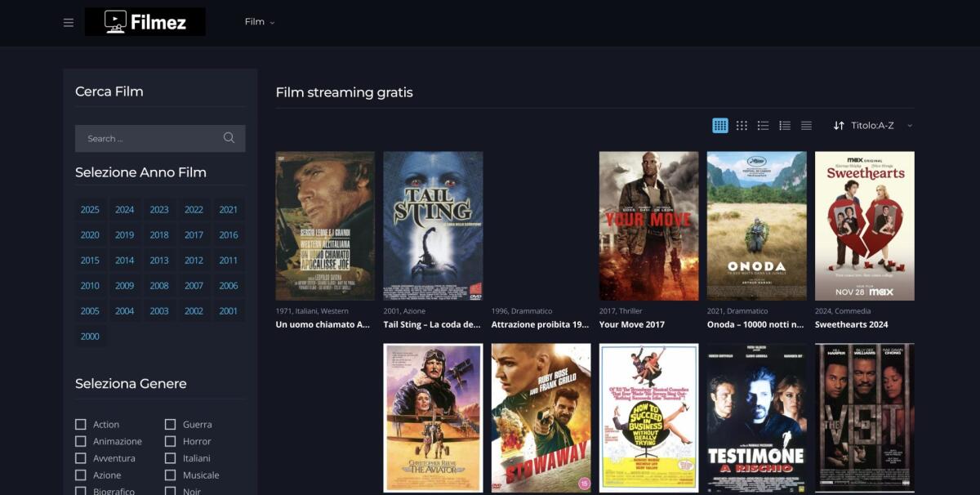
Task: Select the grid view layout icon
Action: point(719,125)
